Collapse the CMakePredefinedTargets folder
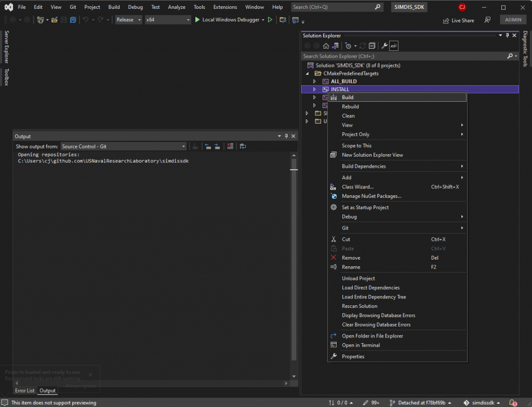Image resolution: width=532 pixels, height=407 pixels. (x=308, y=74)
